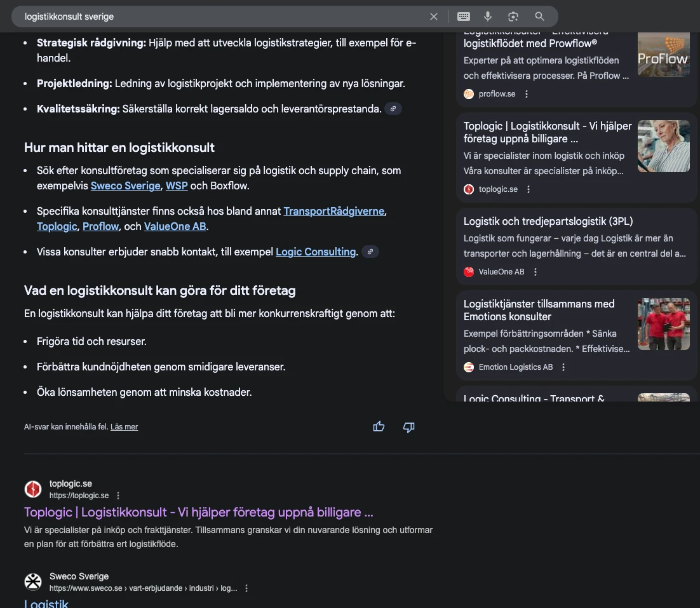Screen dimensions: 700x608
Task: Open source link chip after Logic Consulting
Action: [370, 252]
